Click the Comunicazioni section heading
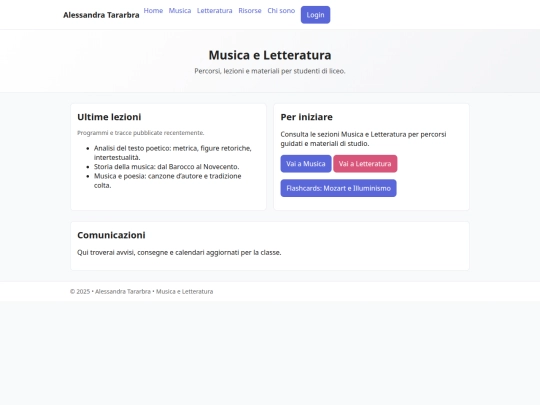 pos(111,235)
